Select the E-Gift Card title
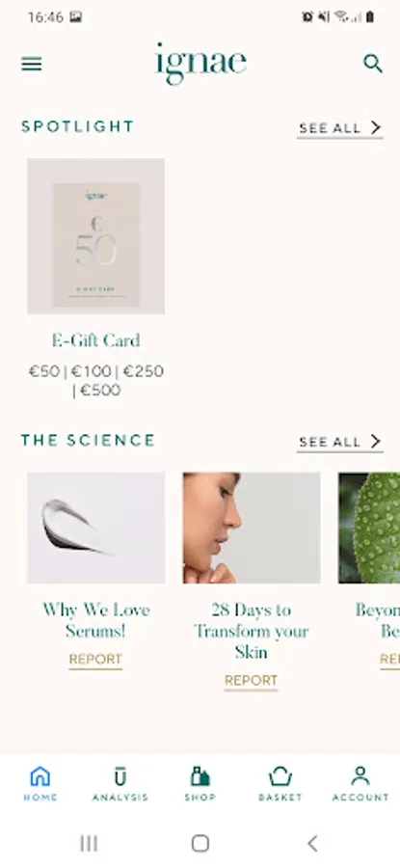Screen dimensions: 400x868 click(95, 340)
